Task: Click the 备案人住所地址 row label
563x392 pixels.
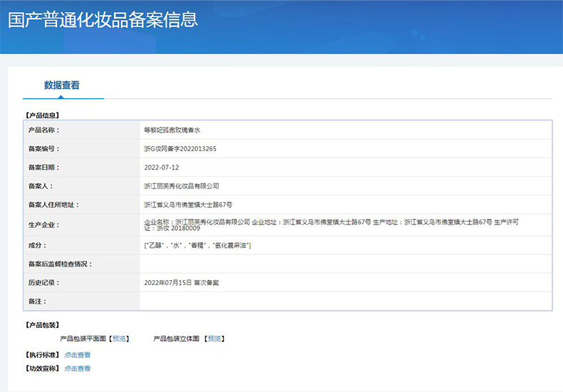Action: click(x=53, y=205)
